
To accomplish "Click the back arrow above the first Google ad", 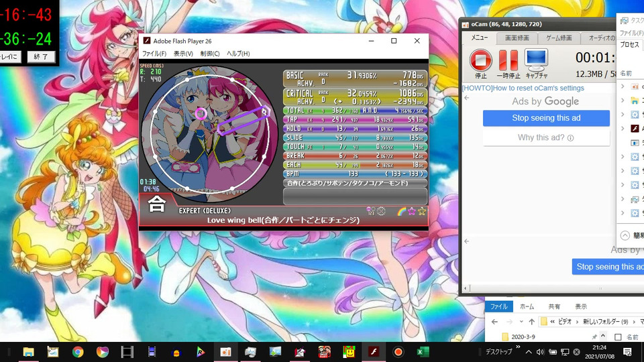I will 467,98.
